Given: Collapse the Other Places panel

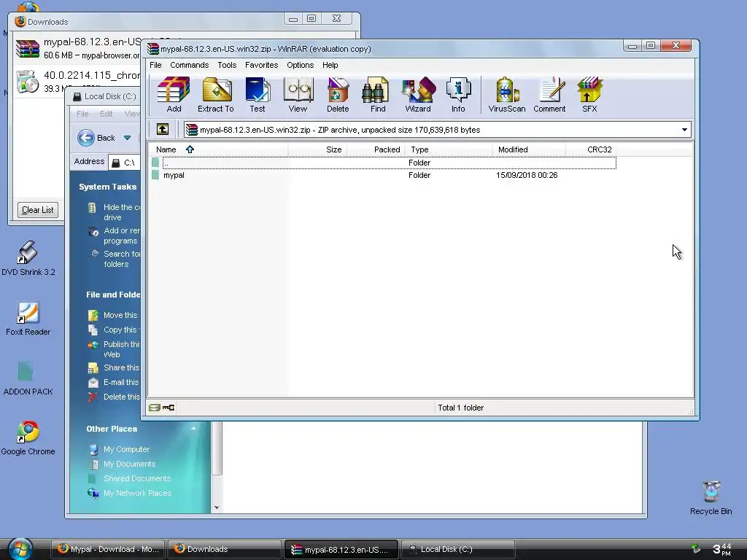Looking at the screenshot, I should pyautogui.click(x=193, y=429).
